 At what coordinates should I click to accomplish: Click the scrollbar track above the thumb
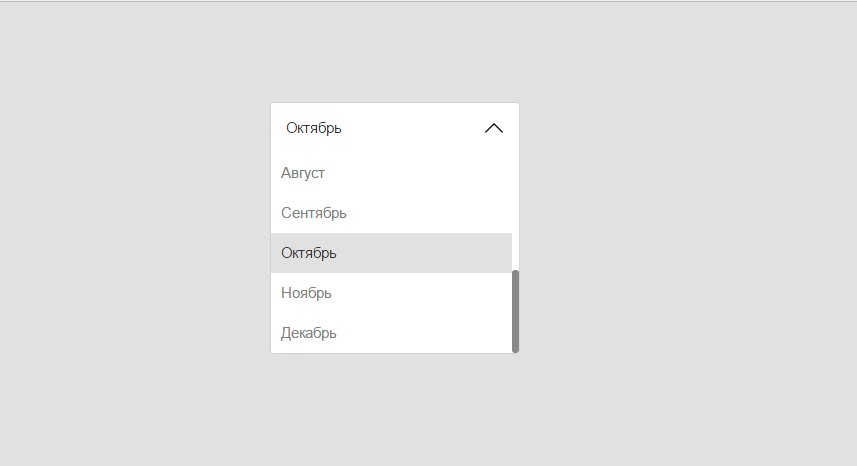click(515, 210)
